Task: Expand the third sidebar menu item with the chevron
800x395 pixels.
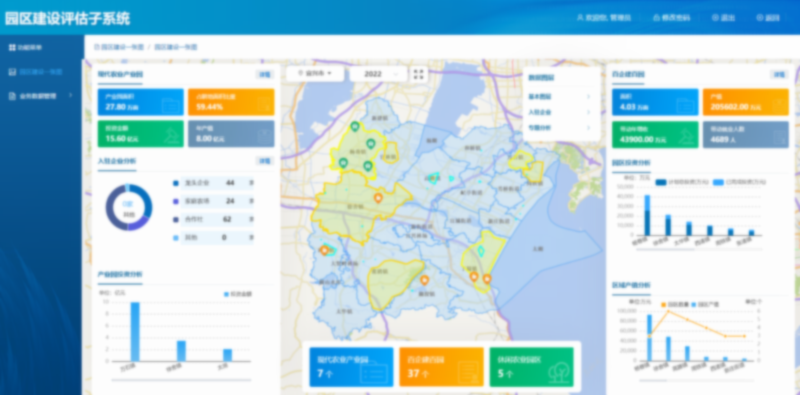Action: 41,96
